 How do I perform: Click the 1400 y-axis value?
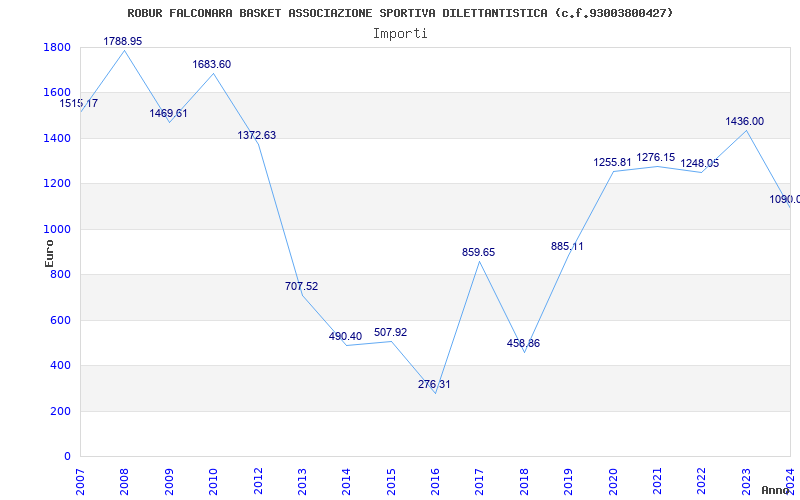tap(57, 138)
